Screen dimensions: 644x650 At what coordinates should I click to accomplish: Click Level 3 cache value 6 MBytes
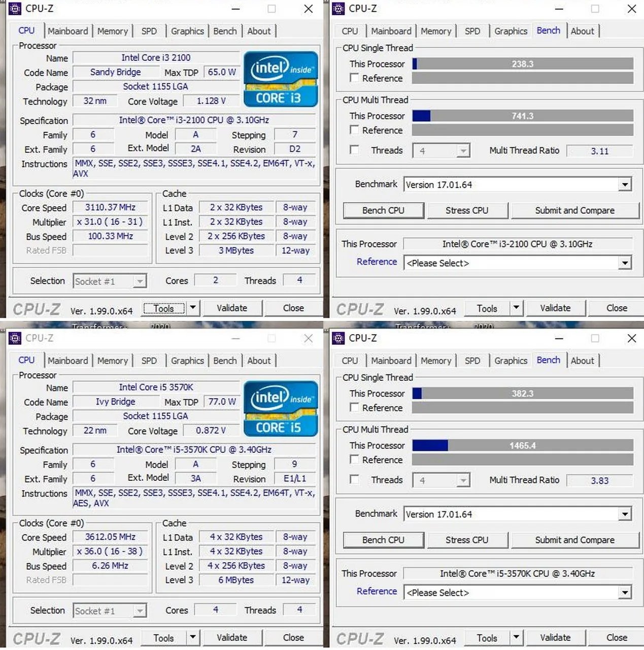click(x=236, y=580)
